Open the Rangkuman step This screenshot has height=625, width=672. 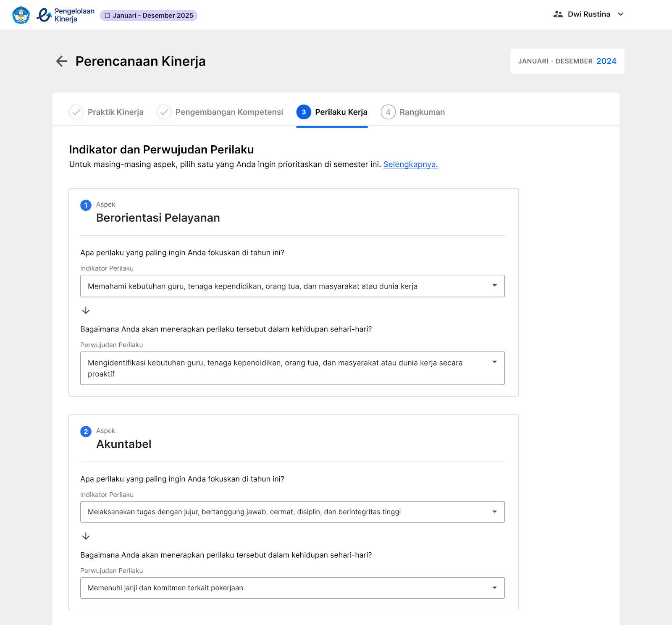(413, 112)
